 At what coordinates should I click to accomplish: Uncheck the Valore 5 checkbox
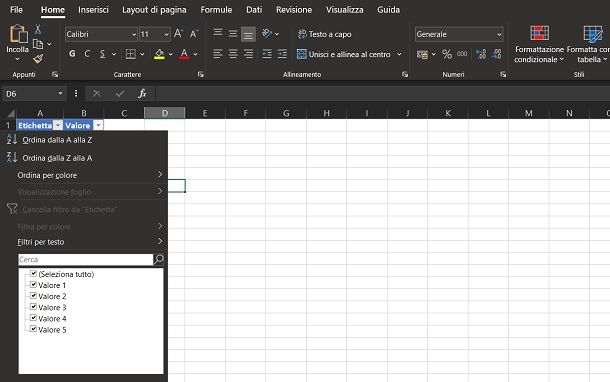coord(33,329)
